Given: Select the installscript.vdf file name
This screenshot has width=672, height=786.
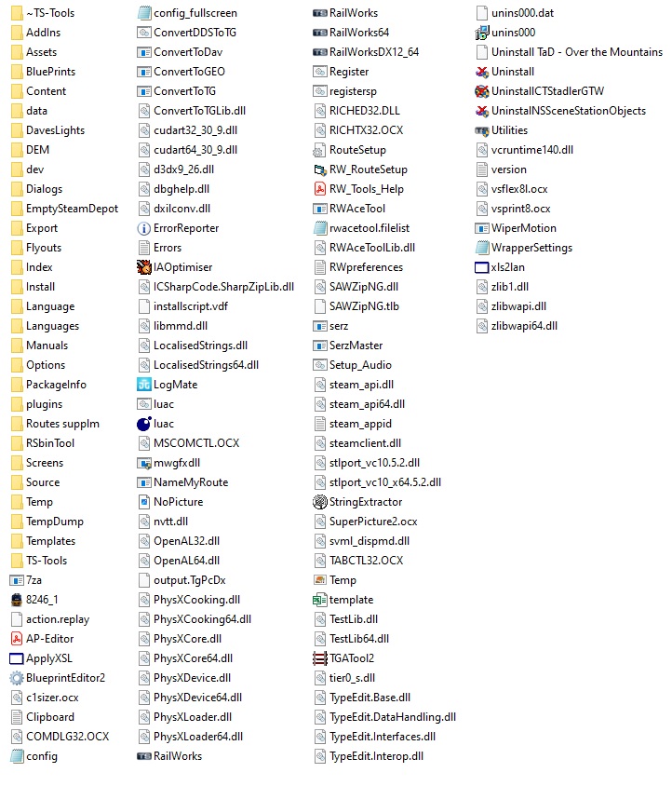Looking at the screenshot, I should [x=191, y=306].
